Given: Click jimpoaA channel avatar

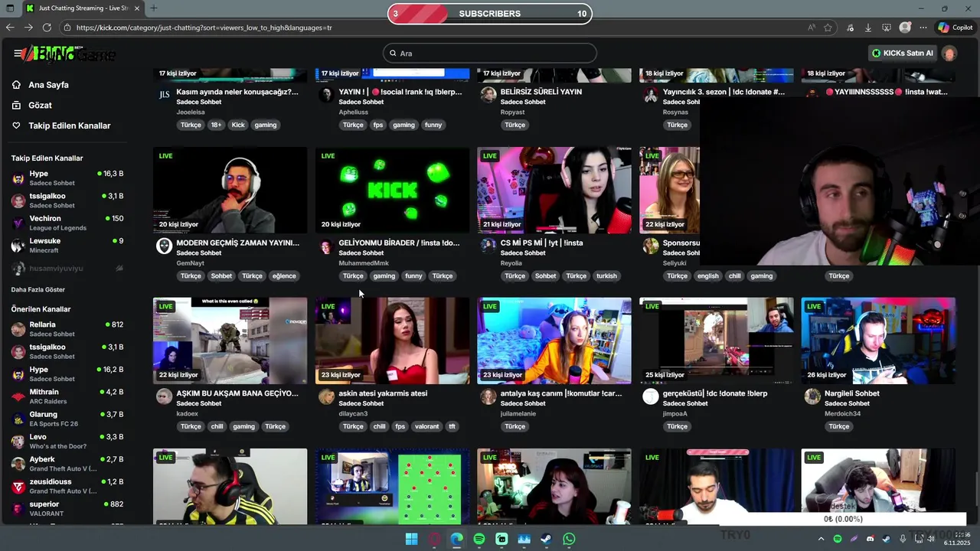Looking at the screenshot, I should (x=651, y=396).
